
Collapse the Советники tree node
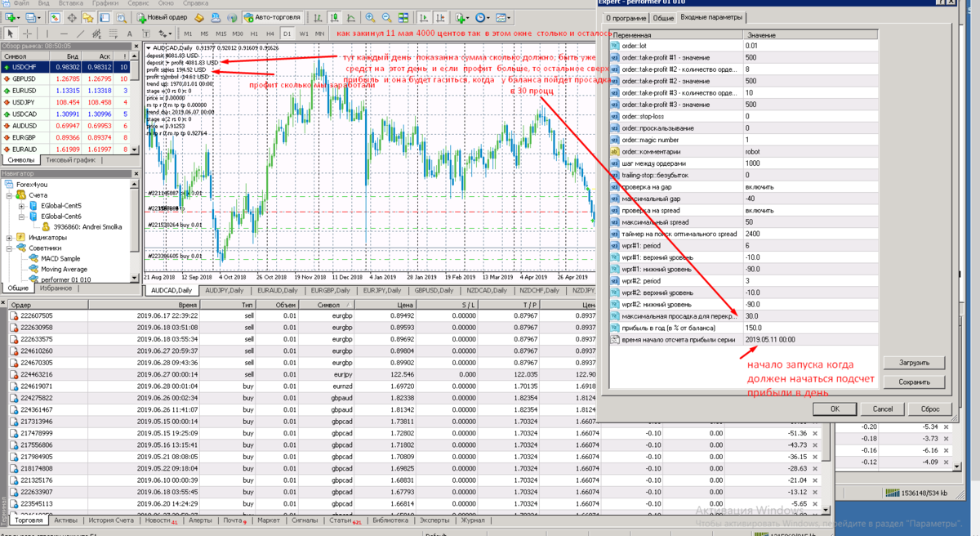pos(10,248)
